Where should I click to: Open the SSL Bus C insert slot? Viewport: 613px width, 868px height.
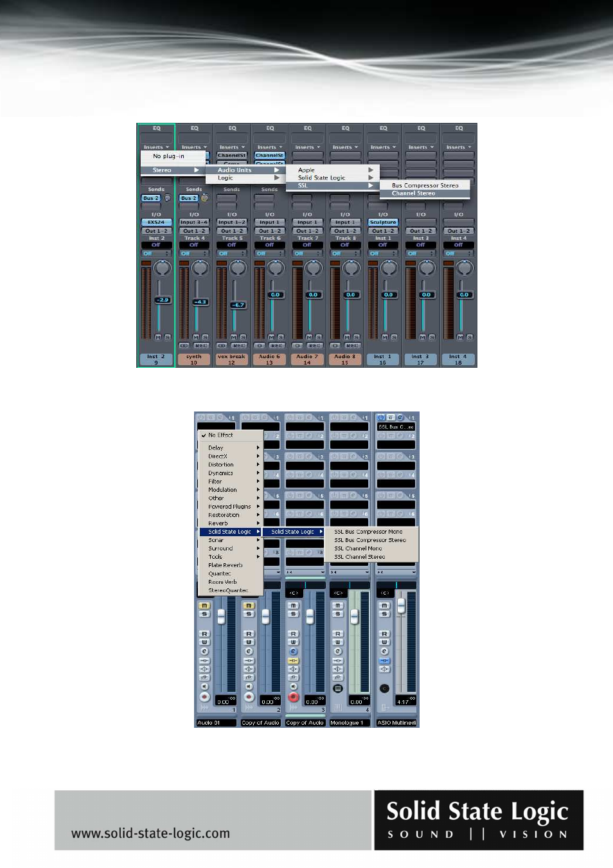click(x=396, y=427)
